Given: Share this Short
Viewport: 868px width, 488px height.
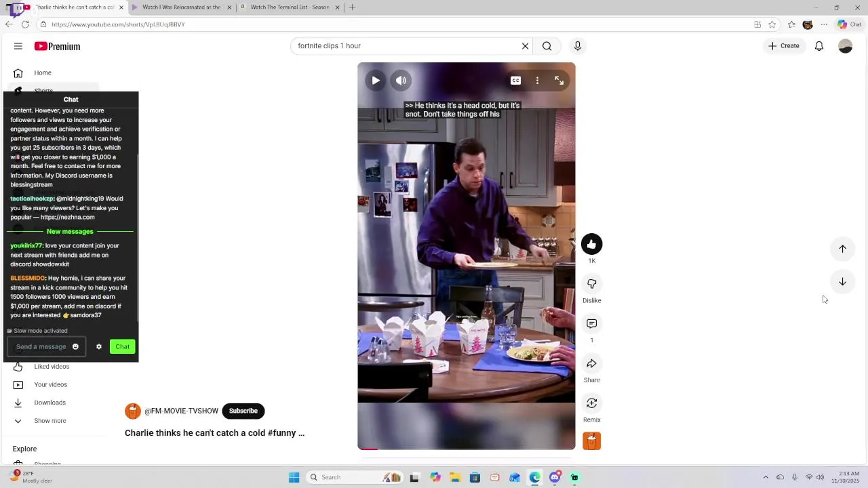Looking at the screenshot, I should 592,364.
